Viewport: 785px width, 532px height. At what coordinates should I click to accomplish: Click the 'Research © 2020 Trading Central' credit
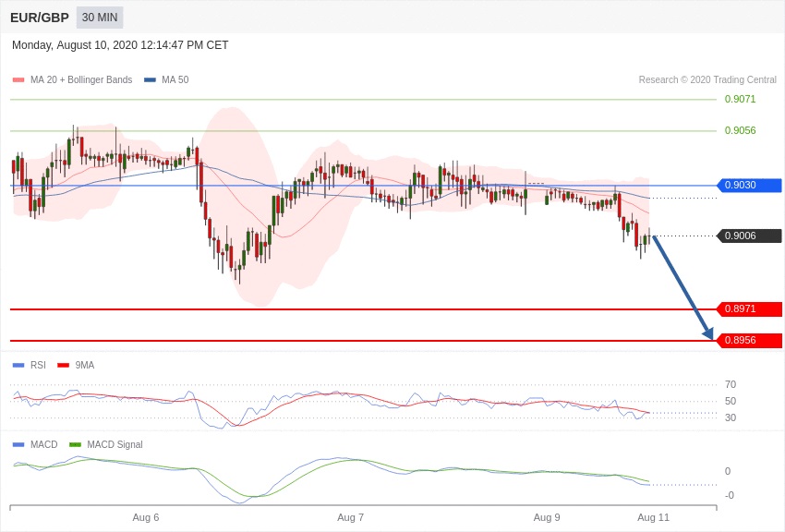point(707,79)
